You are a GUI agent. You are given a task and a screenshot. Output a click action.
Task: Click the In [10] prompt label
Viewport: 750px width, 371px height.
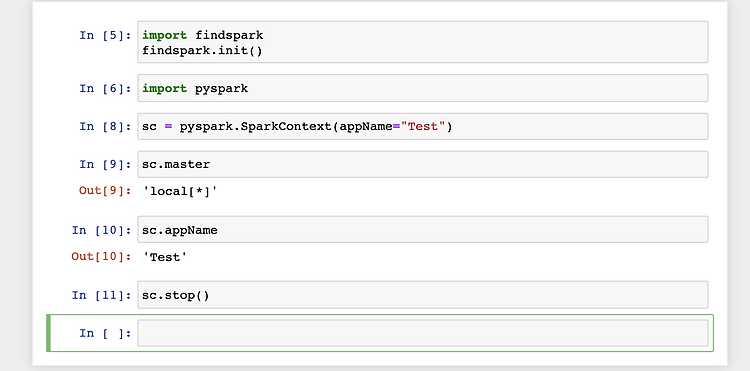tap(101, 230)
